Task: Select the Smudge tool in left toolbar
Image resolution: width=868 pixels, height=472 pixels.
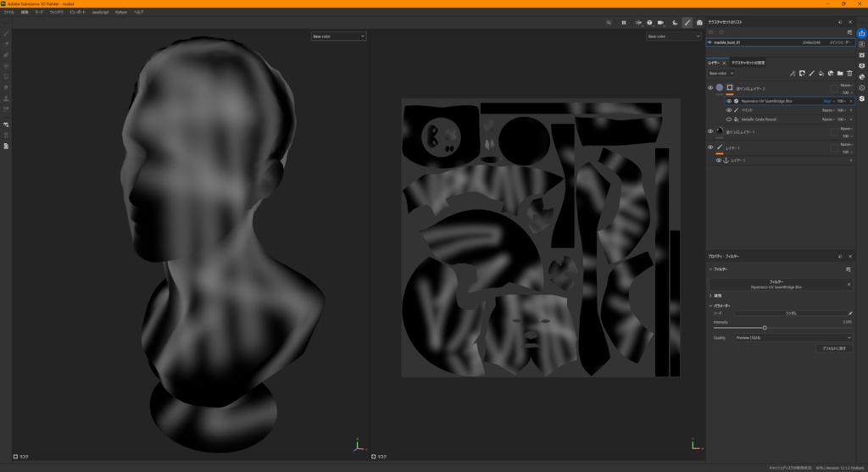Action: (x=6, y=88)
